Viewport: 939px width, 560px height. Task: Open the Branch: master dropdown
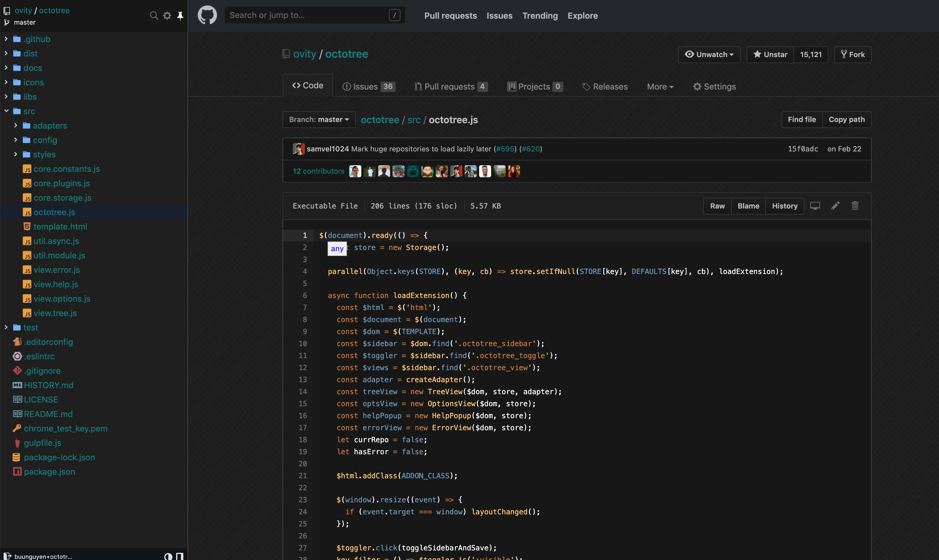318,119
